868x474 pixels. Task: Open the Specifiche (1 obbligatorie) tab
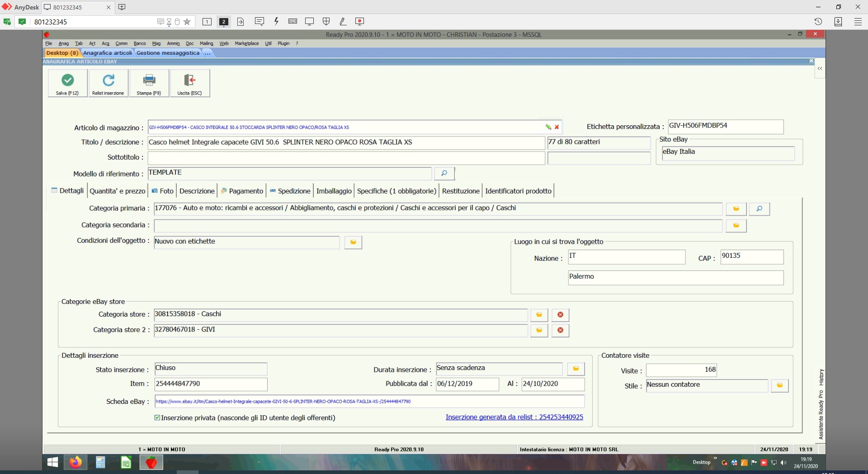pos(397,191)
